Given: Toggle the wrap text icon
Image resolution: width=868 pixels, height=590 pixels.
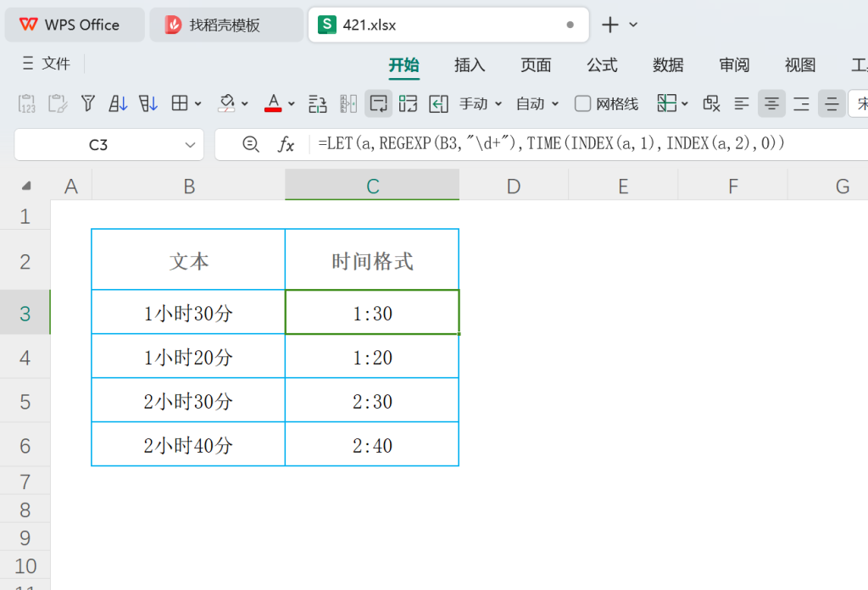Looking at the screenshot, I should [379, 103].
